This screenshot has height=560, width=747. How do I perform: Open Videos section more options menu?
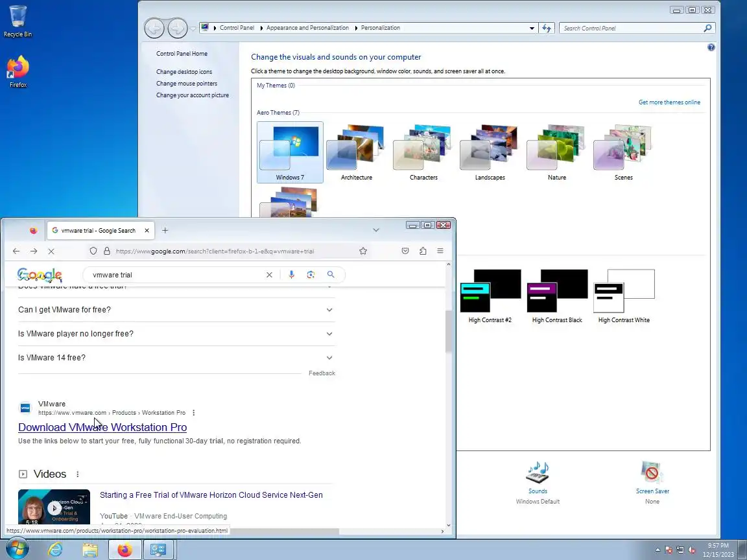[x=78, y=474]
